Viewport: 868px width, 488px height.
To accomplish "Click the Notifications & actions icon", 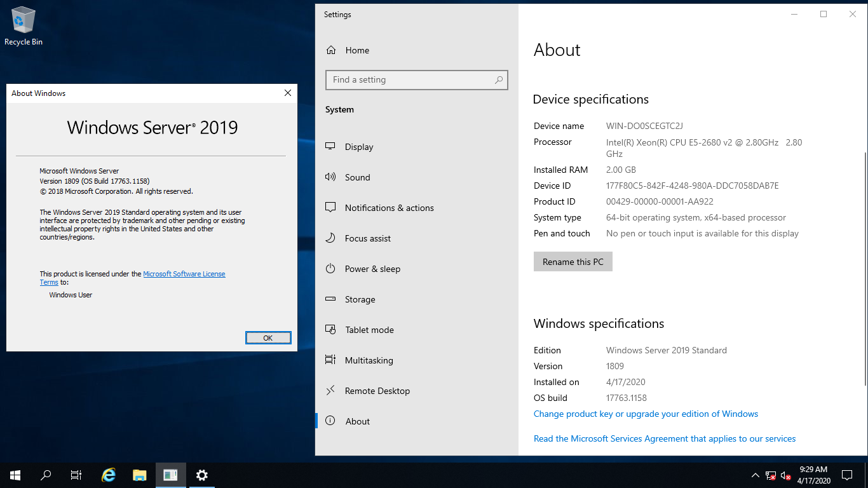I will (330, 208).
